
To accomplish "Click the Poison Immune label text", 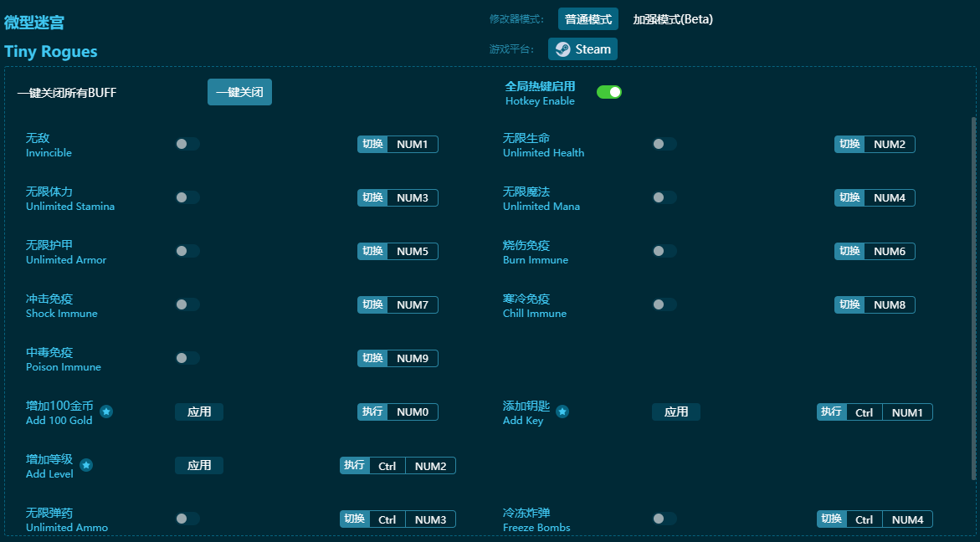I will tap(63, 367).
